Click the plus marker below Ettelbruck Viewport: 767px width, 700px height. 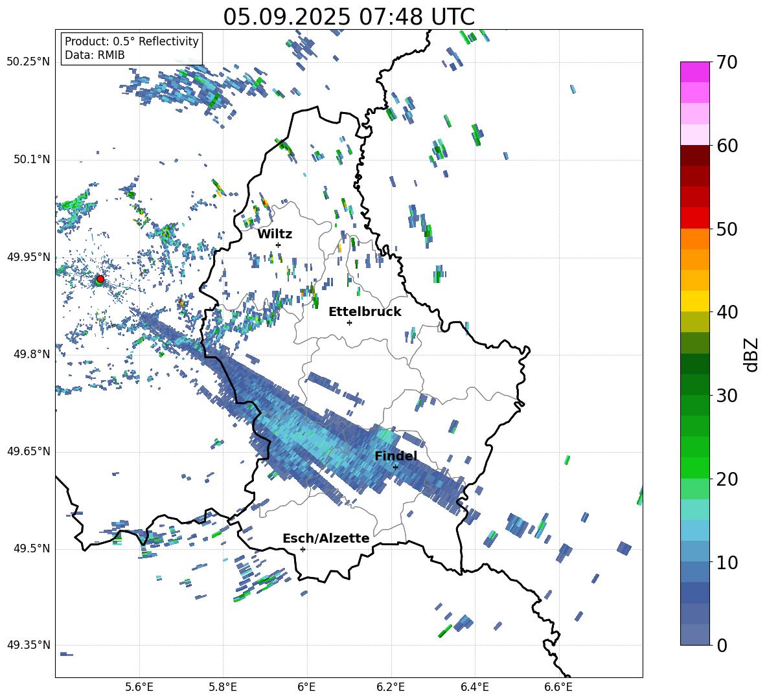point(349,322)
